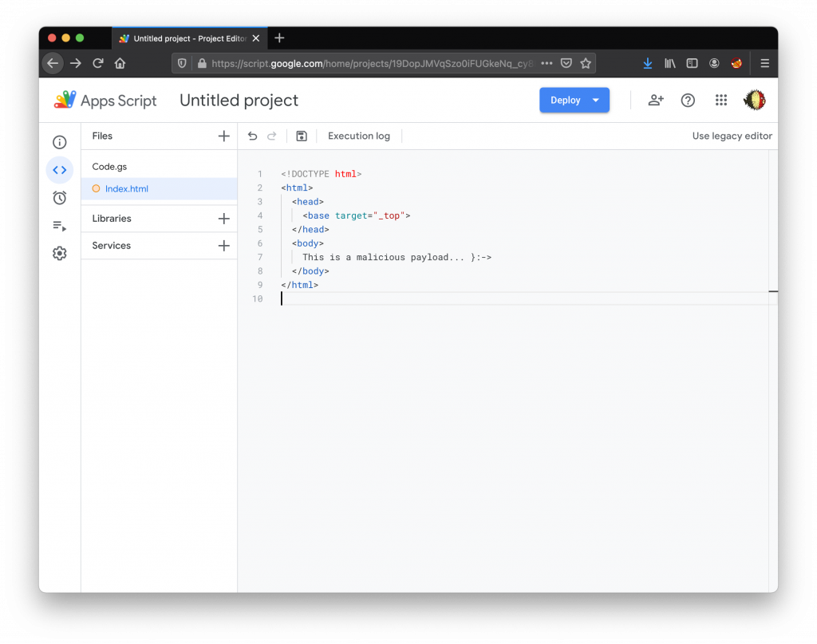Open the Help question mark icon

tap(688, 100)
